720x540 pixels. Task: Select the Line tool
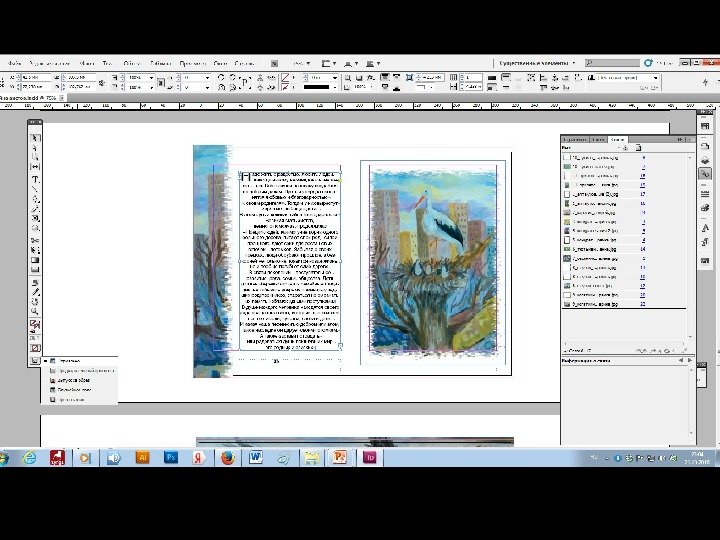tap(35, 189)
